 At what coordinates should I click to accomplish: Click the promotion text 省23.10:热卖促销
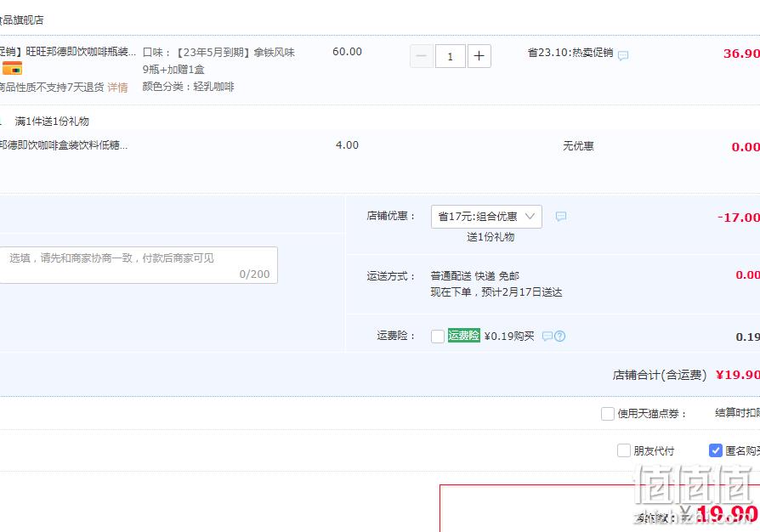(570, 53)
